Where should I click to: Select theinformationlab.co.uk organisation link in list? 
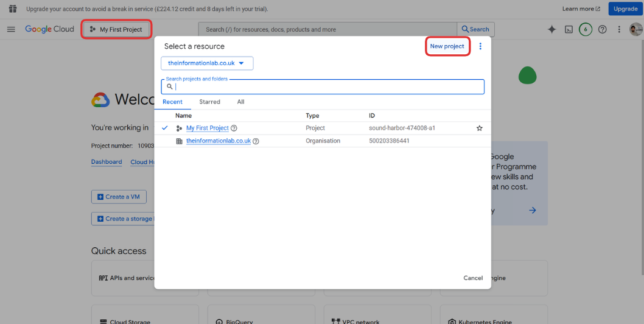click(219, 141)
